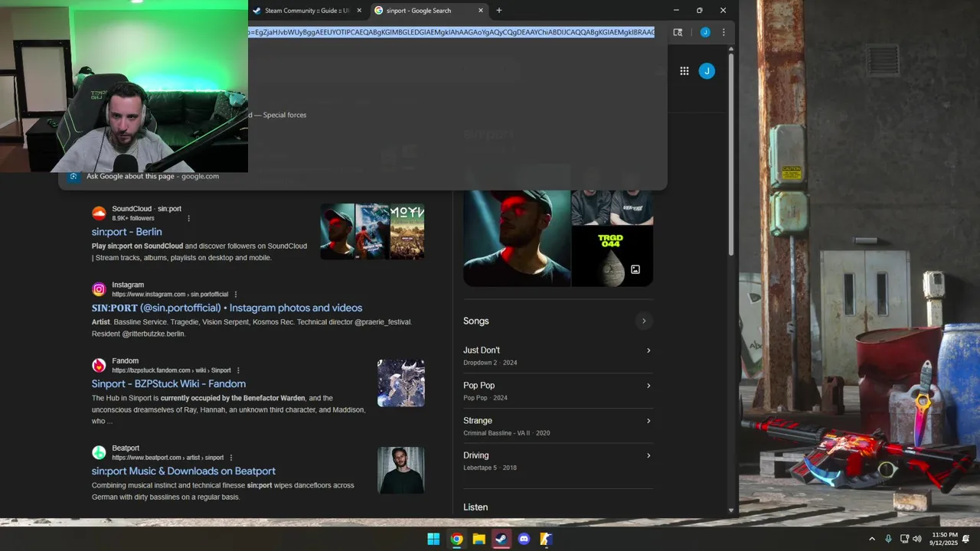Click scrollbar down arrow at page bottom
The height and width of the screenshot is (551, 980).
[x=731, y=510]
